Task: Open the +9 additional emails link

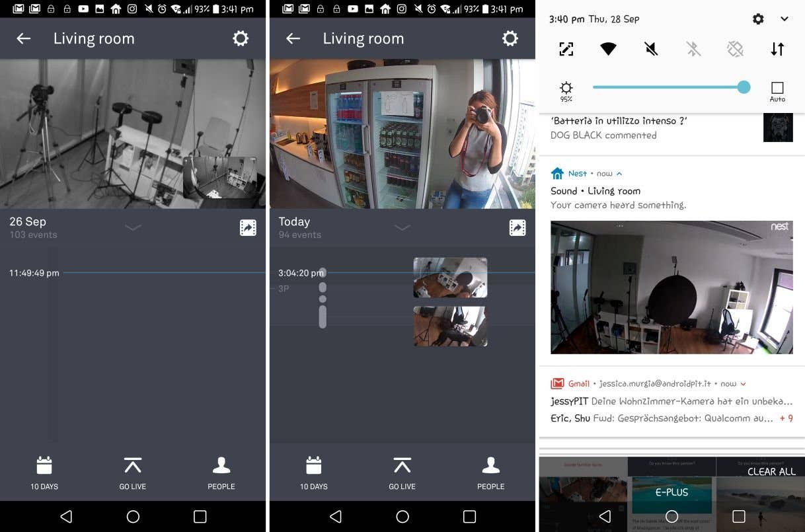Action: coord(786,418)
